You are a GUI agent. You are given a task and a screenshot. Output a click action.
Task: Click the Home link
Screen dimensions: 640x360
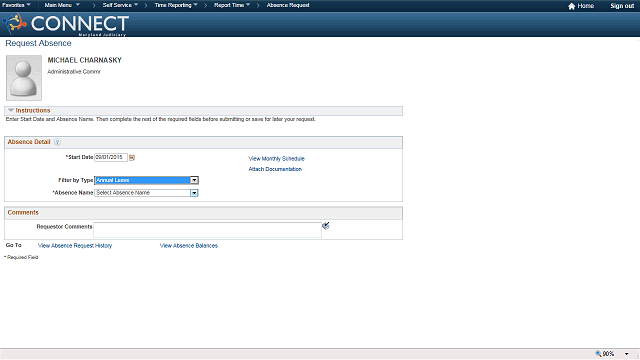[x=585, y=6]
